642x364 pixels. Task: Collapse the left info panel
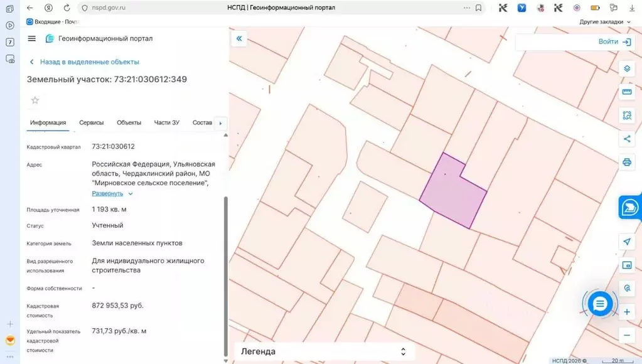[239, 39]
